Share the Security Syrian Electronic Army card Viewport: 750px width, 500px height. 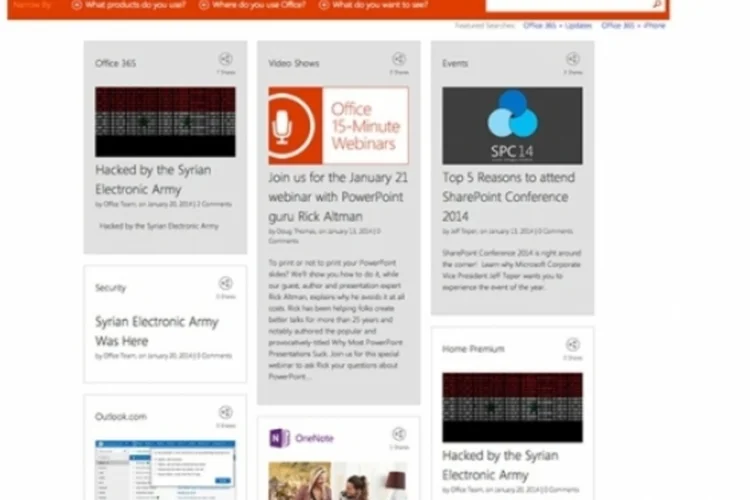(226, 283)
